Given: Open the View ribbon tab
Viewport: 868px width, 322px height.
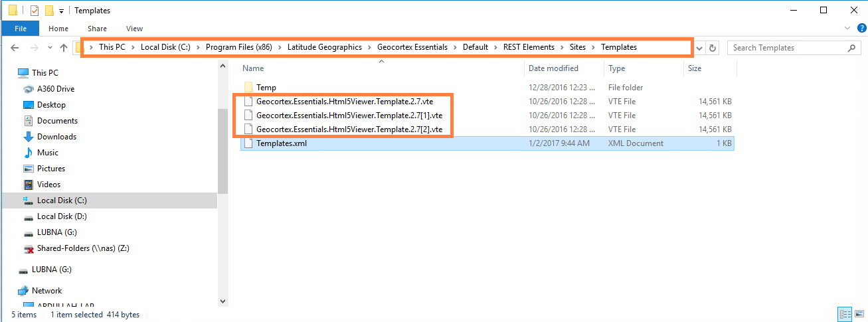Looking at the screenshot, I should pos(135,29).
